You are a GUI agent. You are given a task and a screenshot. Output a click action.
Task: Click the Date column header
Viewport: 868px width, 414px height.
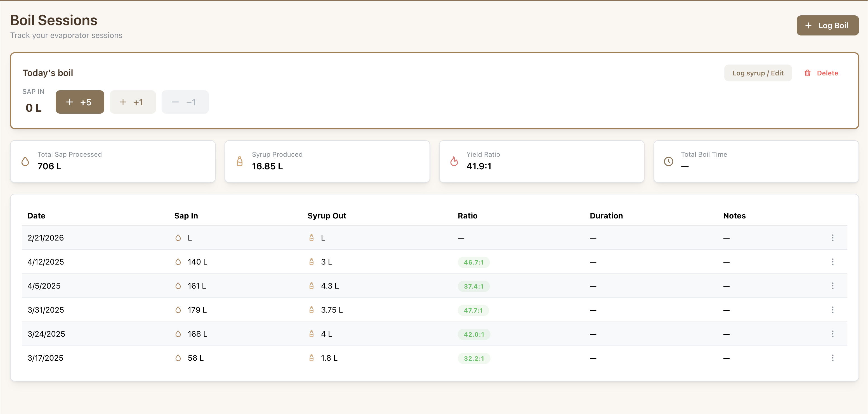pos(36,216)
